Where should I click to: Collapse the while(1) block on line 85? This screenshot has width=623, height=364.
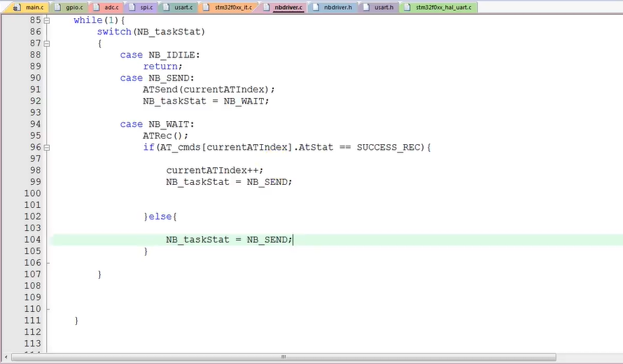pyautogui.click(x=47, y=21)
